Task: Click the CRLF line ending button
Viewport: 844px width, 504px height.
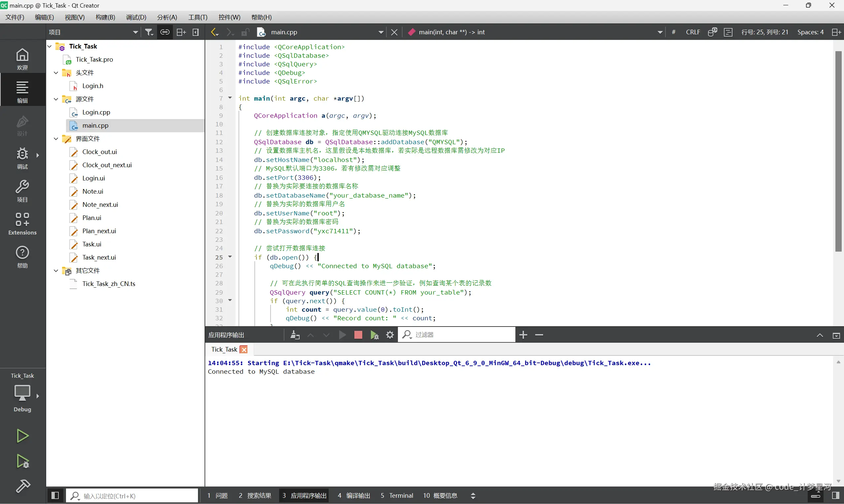Action: [x=693, y=32]
